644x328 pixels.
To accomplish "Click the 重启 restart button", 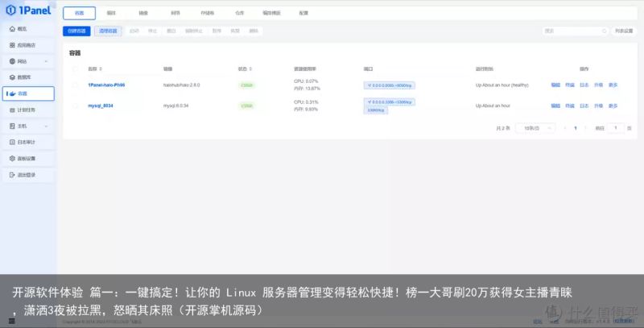I will tap(171, 31).
